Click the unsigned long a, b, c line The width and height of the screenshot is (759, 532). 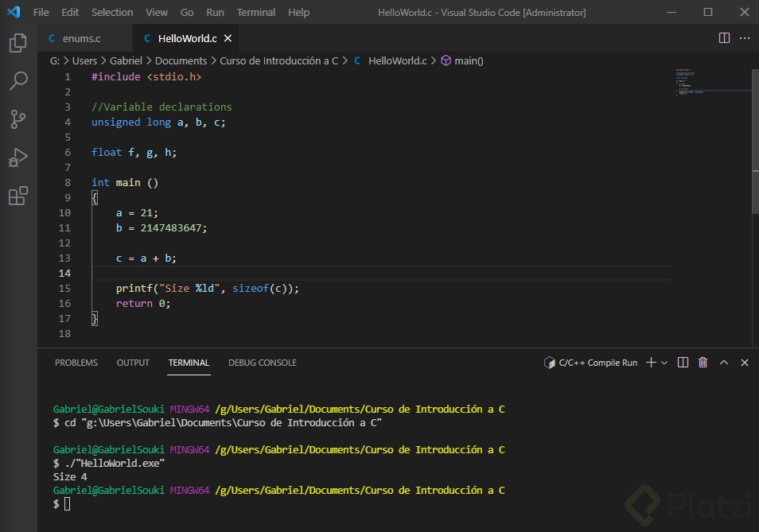pos(158,122)
